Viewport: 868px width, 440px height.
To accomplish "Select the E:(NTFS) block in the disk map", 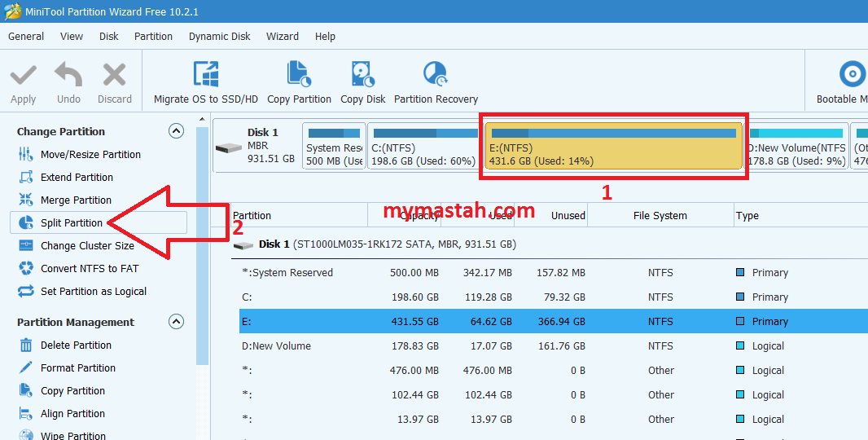I will pyautogui.click(x=613, y=146).
